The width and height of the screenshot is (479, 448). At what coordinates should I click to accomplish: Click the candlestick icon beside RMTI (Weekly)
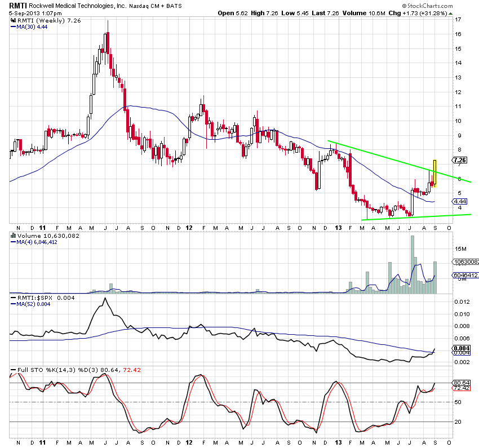point(13,20)
